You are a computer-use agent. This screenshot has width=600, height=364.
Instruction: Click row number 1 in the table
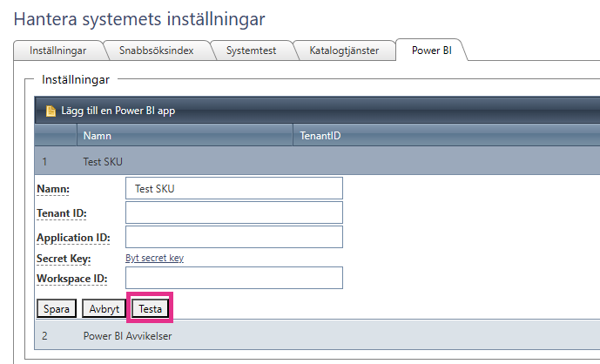44,161
